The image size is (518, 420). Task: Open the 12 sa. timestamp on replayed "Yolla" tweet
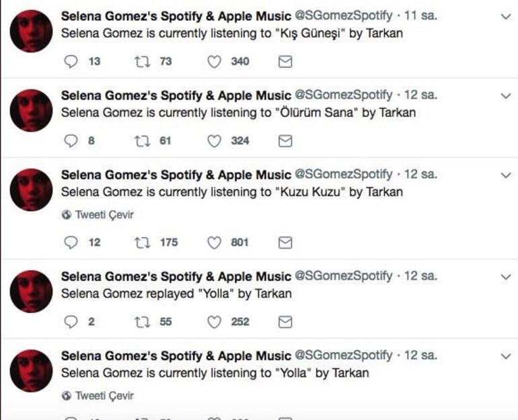click(420, 276)
